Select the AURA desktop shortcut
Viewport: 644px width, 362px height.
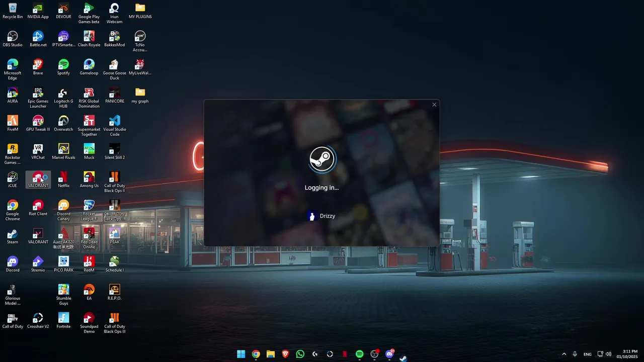point(13,96)
